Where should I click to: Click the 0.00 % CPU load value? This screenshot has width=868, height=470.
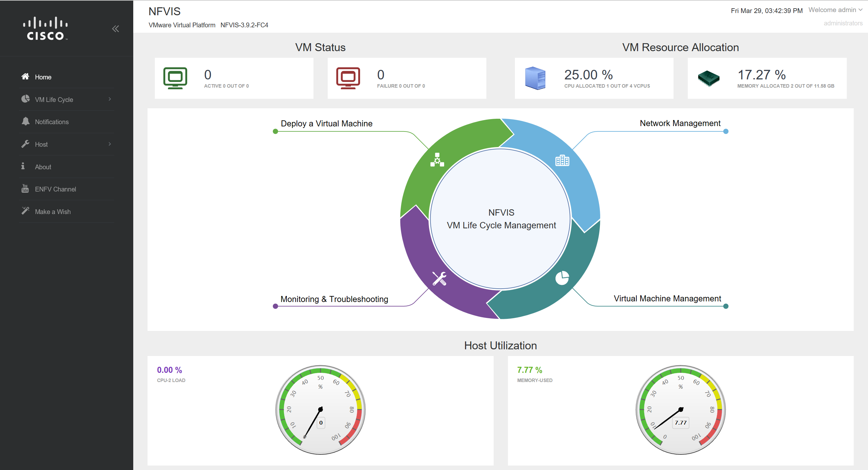(x=169, y=370)
